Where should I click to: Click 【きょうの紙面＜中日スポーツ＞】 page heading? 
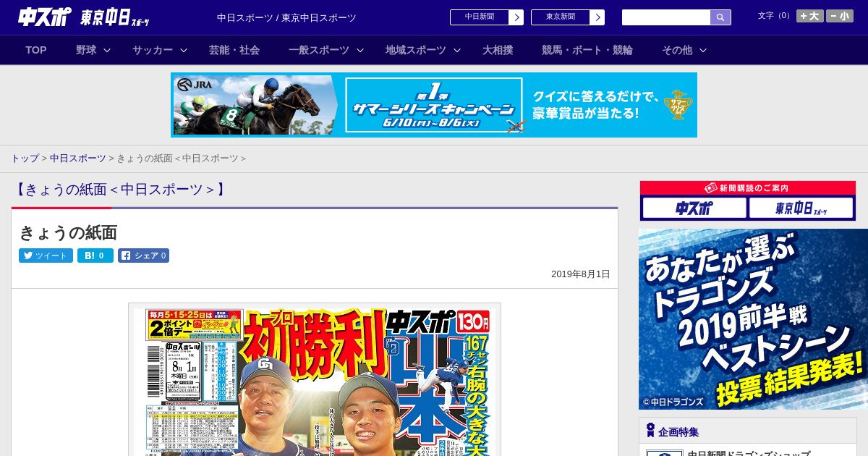tap(121, 190)
